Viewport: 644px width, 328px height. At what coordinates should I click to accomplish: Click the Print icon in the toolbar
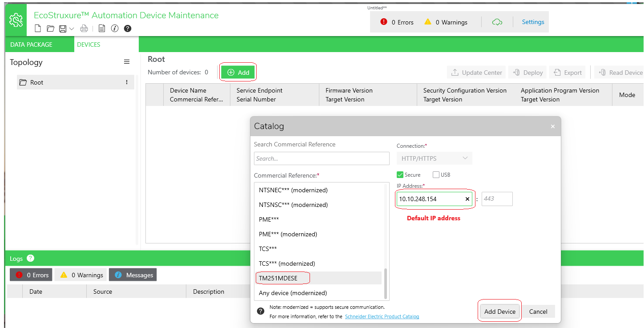pos(84,29)
